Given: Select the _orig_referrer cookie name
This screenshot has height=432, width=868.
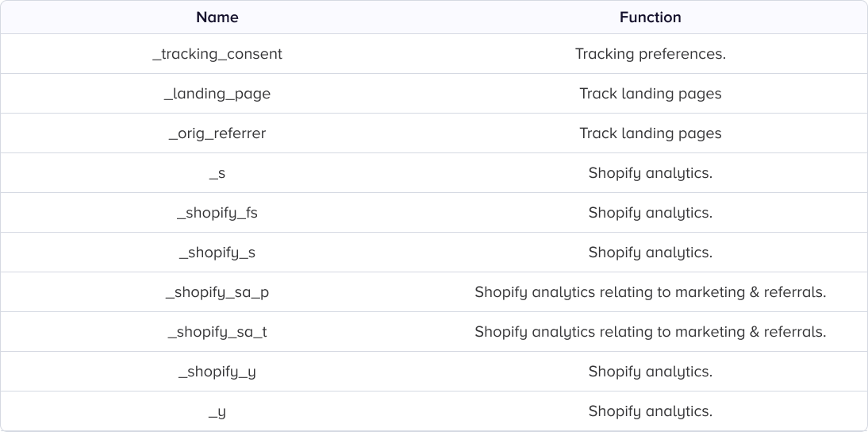Looking at the screenshot, I should point(217,133).
